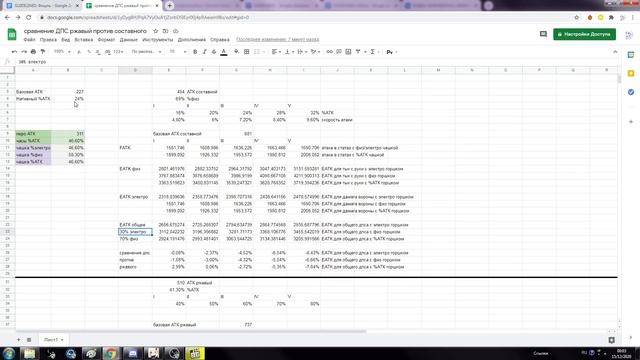Apply italic formatting
Viewport: 640px width, 360px height.
204,52
